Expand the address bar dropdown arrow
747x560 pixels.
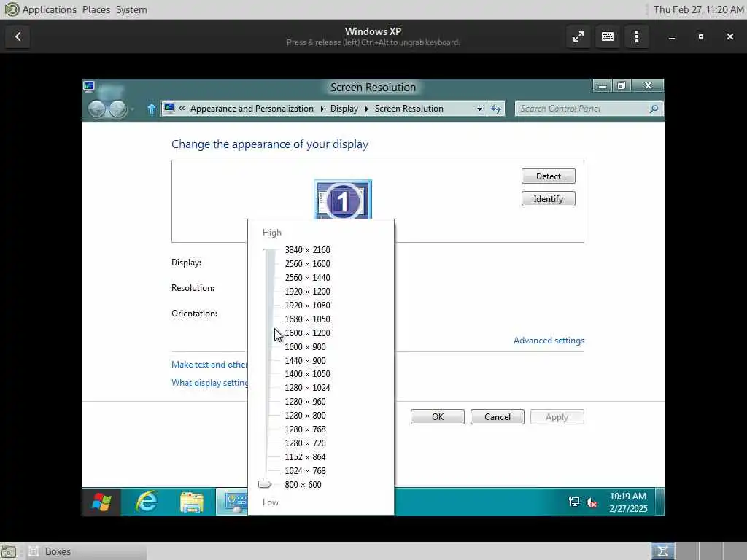click(479, 109)
